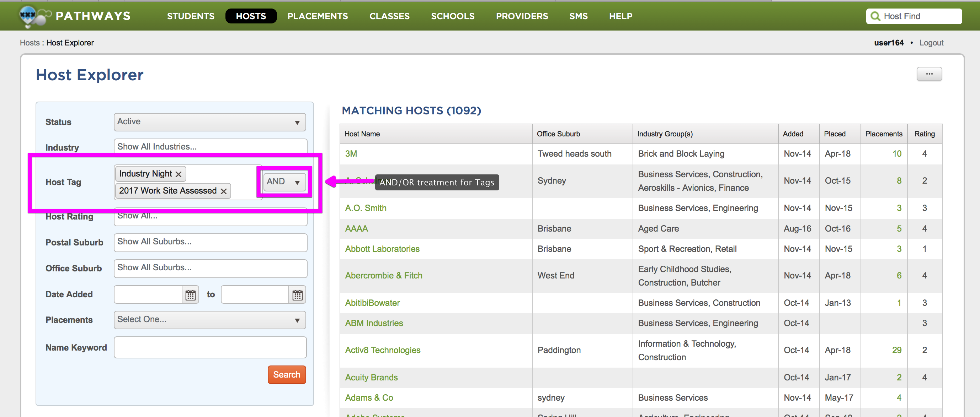Viewport: 980px width, 417px height.
Task: Open the calendar for Date Added start date
Action: pyautogui.click(x=190, y=294)
